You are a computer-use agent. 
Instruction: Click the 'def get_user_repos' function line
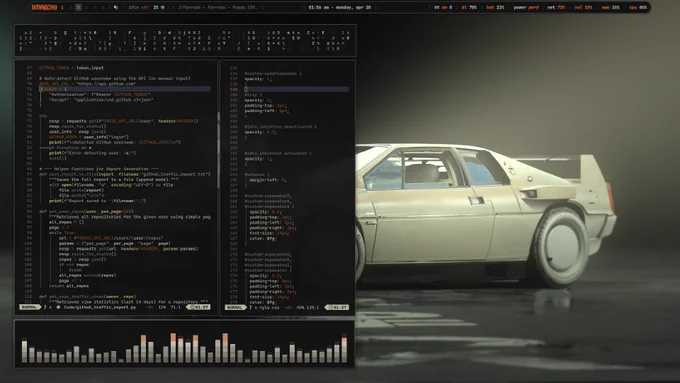tap(86, 211)
